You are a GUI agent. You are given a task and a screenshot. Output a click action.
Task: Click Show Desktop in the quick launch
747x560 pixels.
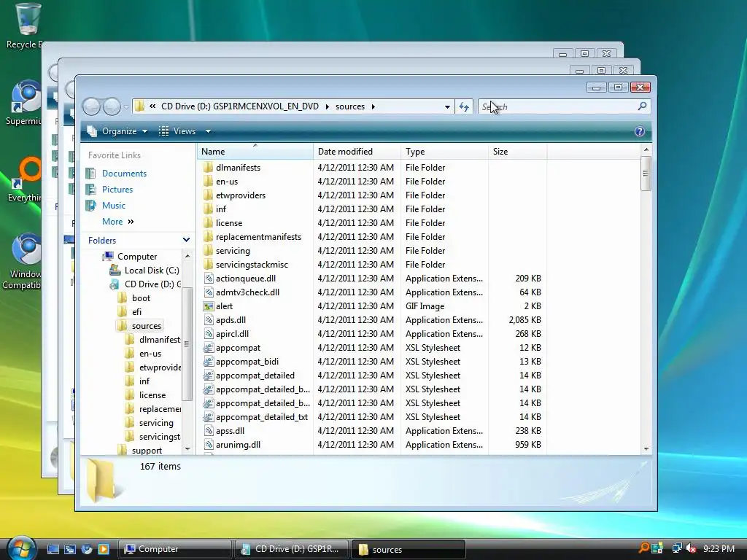click(x=53, y=549)
